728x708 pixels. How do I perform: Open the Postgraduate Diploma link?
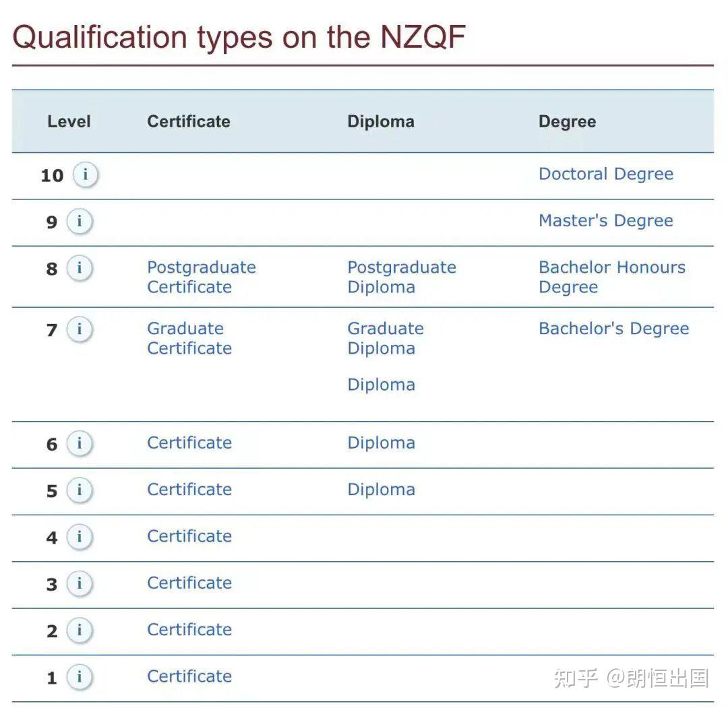pos(401,277)
